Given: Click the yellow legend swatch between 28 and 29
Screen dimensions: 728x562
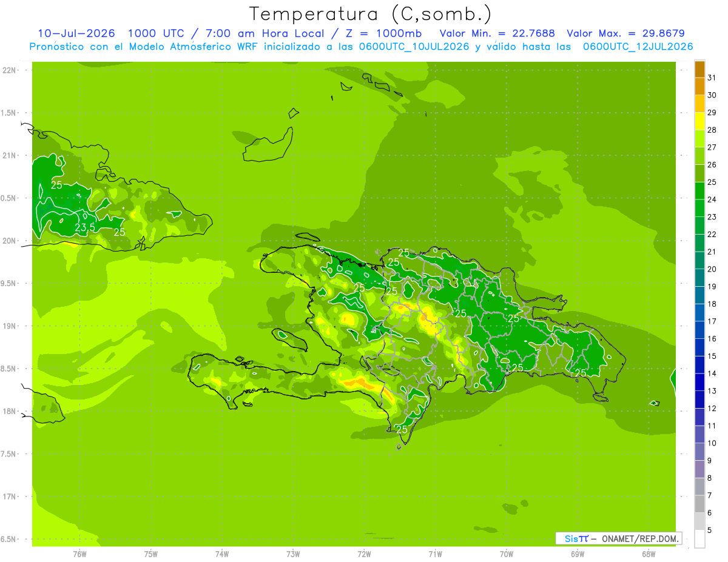Looking at the screenshot, I should point(699,121).
